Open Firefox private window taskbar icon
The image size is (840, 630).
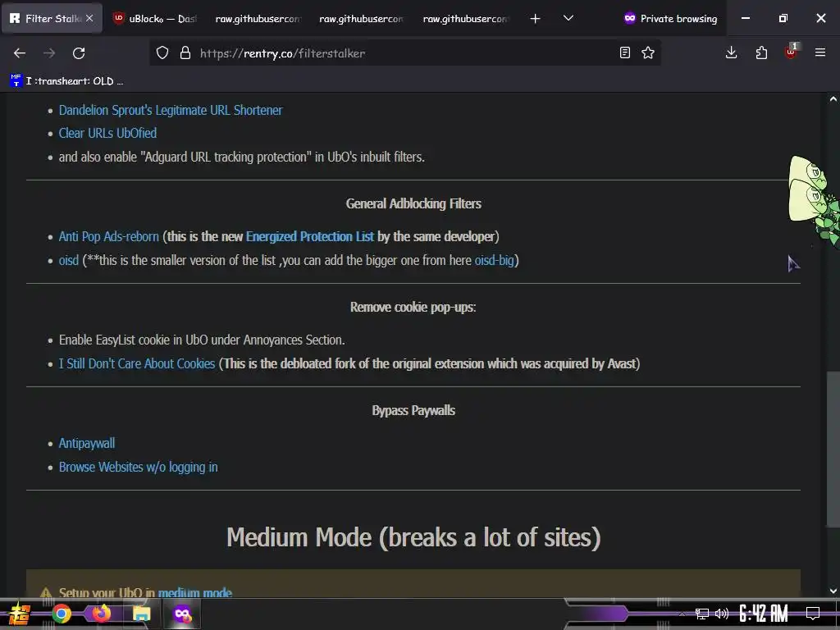182,614
